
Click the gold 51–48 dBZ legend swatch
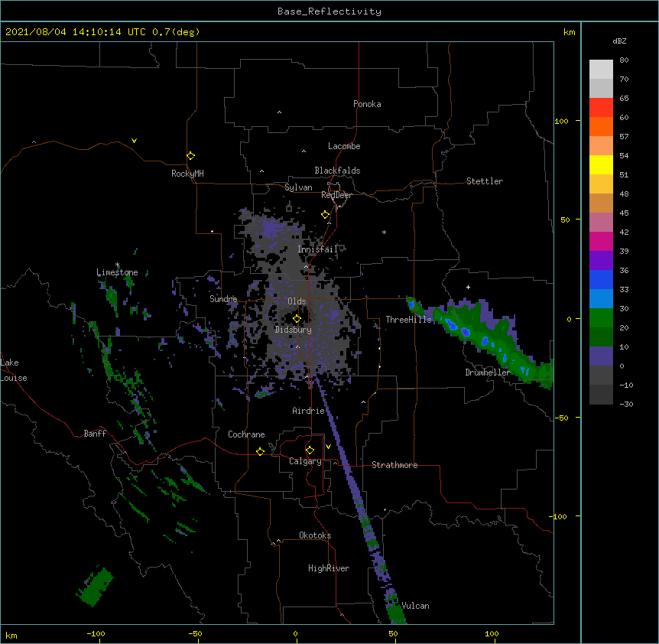[x=601, y=184]
